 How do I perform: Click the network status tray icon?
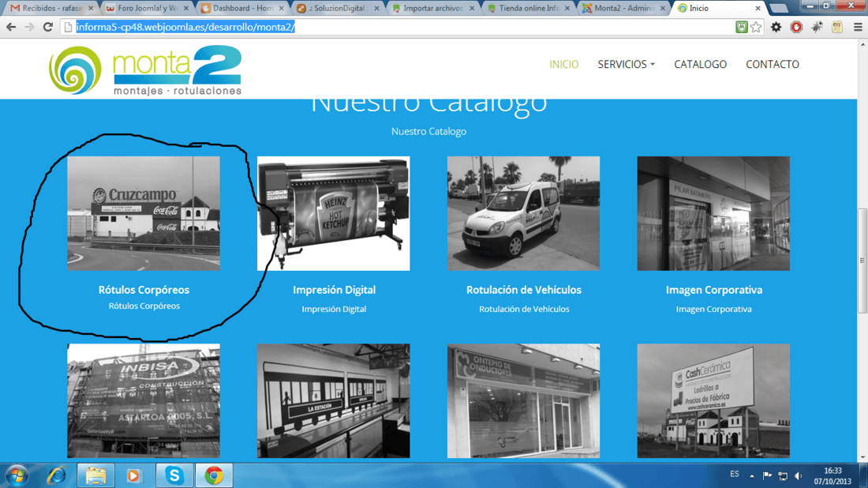783,476
